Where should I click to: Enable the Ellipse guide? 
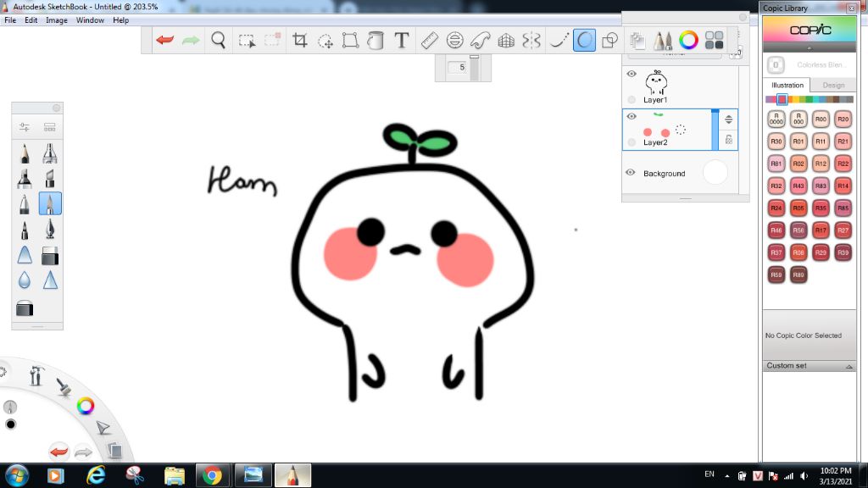(x=454, y=41)
